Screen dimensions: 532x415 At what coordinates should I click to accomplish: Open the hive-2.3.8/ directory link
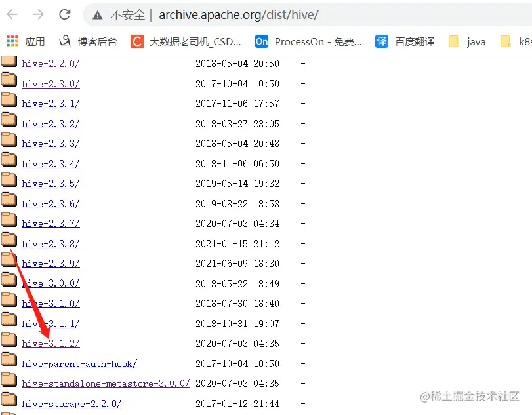51,244
